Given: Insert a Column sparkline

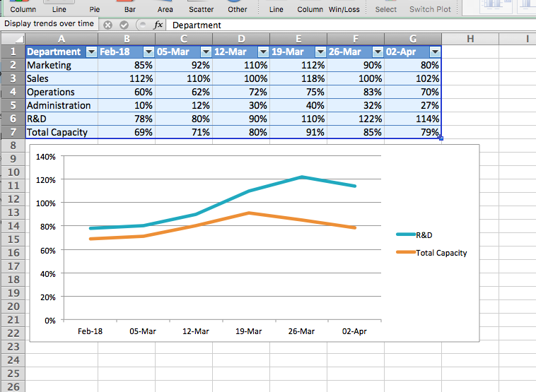Looking at the screenshot, I should 310,8.
